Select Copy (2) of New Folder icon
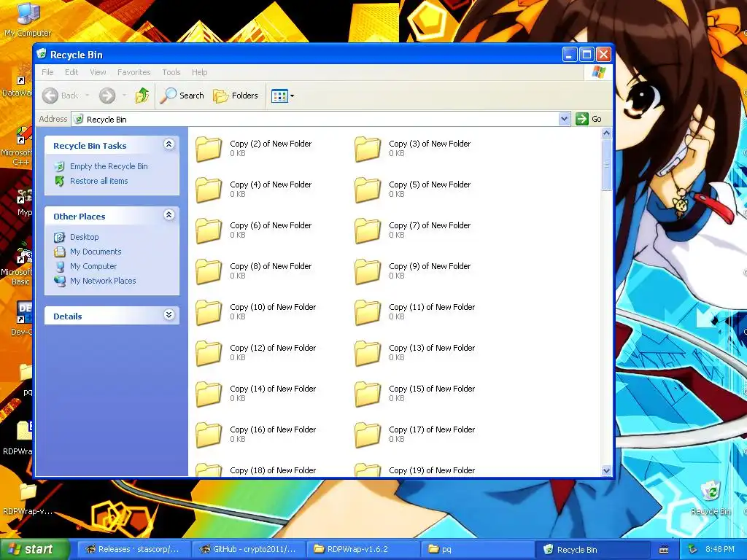747x560 pixels. coord(209,149)
